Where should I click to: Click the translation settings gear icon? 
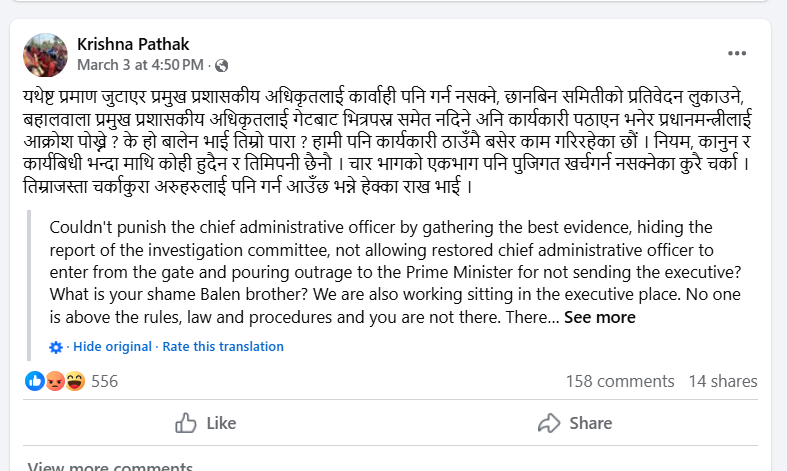[x=56, y=347]
